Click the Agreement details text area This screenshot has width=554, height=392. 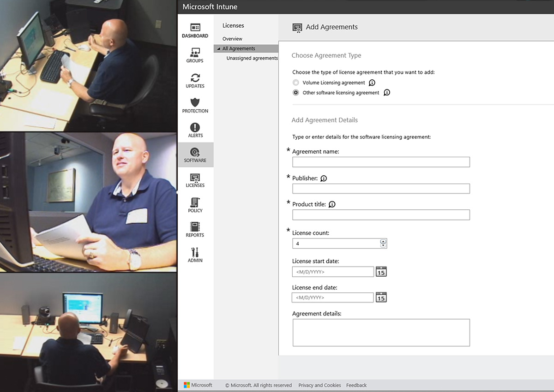pos(381,333)
